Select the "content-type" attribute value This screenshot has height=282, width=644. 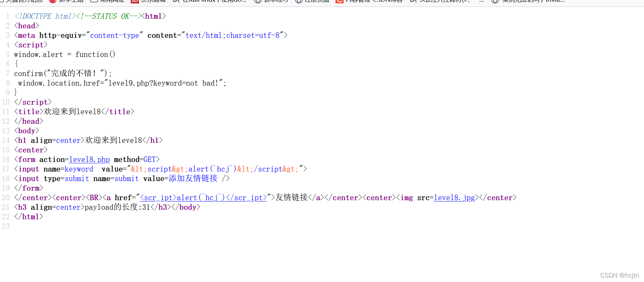(x=114, y=35)
